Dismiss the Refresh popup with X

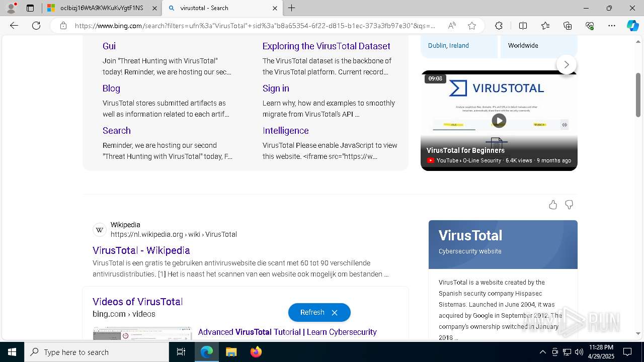(x=335, y=313)
